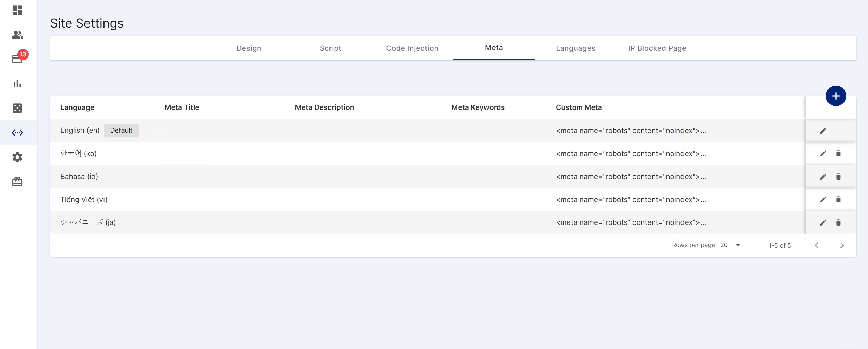Click the Site Settings page heading
Image resolution: width=868 pixels, height=349 pixels.
87,23
